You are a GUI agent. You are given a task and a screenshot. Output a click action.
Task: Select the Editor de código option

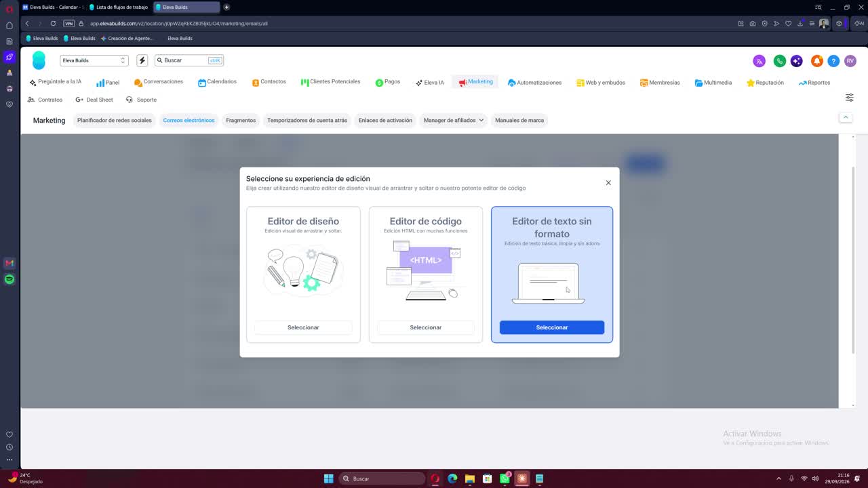point(425,327)
